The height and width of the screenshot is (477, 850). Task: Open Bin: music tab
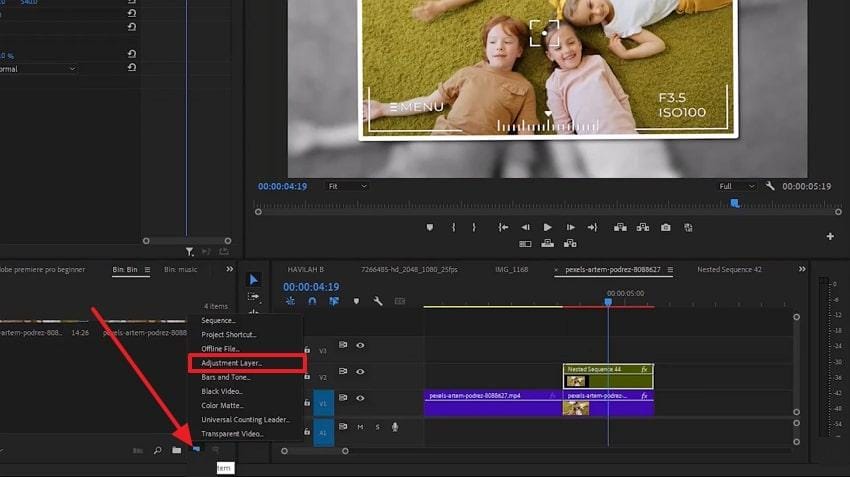tap(181, 269)
